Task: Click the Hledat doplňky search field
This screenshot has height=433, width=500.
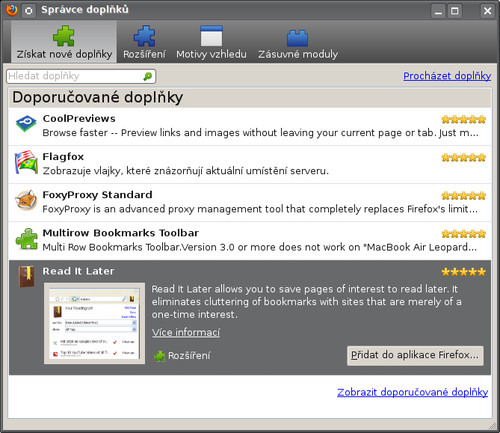Action: tap(81, 76)
